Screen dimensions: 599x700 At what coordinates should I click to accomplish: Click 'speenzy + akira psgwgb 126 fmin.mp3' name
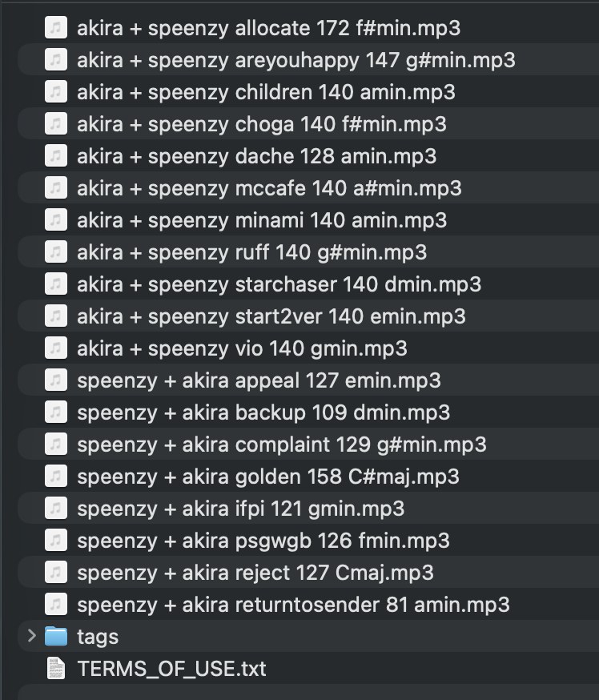(x=263, y=541)
